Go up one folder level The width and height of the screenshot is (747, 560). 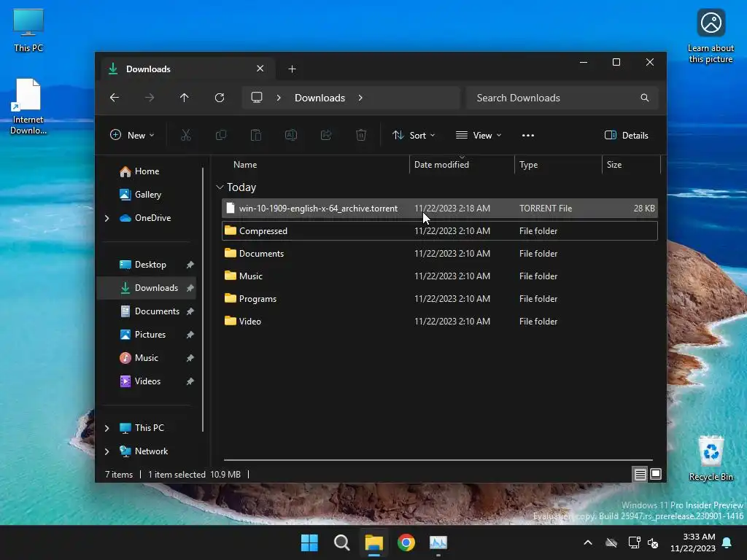click(185, 98)
